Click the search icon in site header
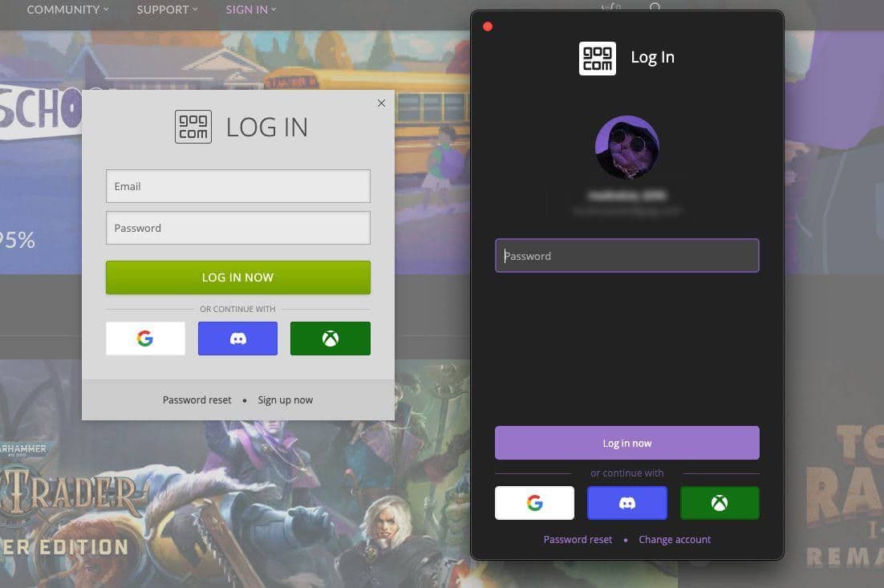Screen dimensions: 884x588 coord(655,8)
